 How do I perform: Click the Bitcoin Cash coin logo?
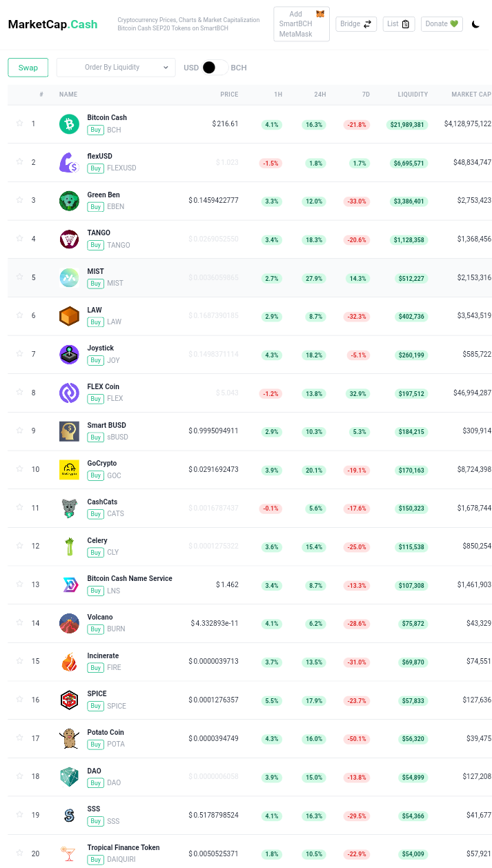[x=69, y=124]
